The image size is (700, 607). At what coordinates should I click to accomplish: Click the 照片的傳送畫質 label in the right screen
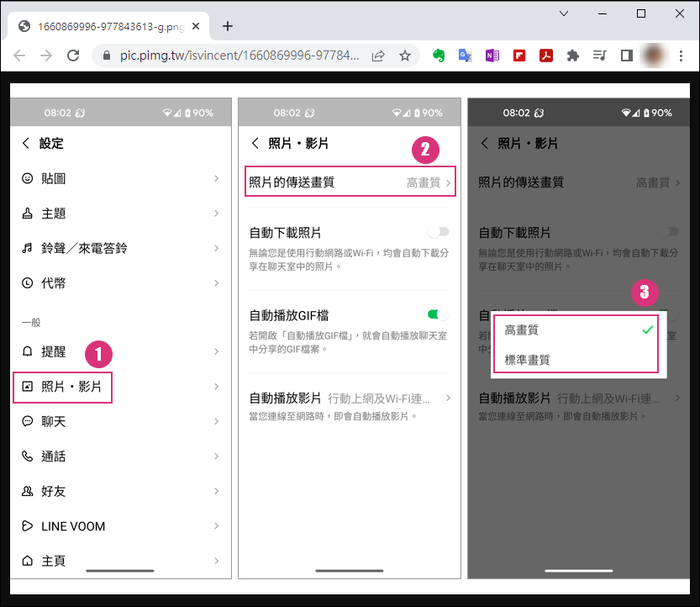(x=521, y=182)
